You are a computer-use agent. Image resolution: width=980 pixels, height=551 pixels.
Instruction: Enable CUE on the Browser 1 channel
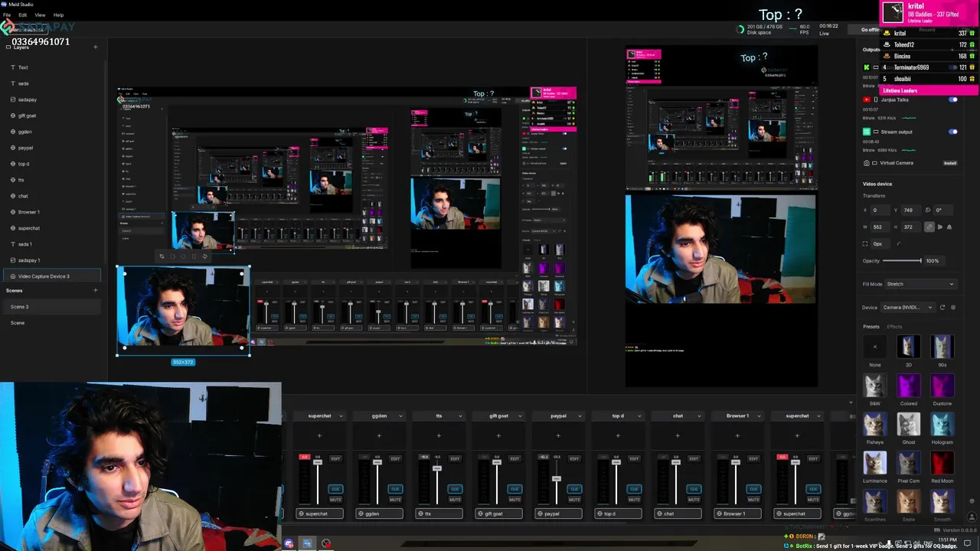click(753, 489)
